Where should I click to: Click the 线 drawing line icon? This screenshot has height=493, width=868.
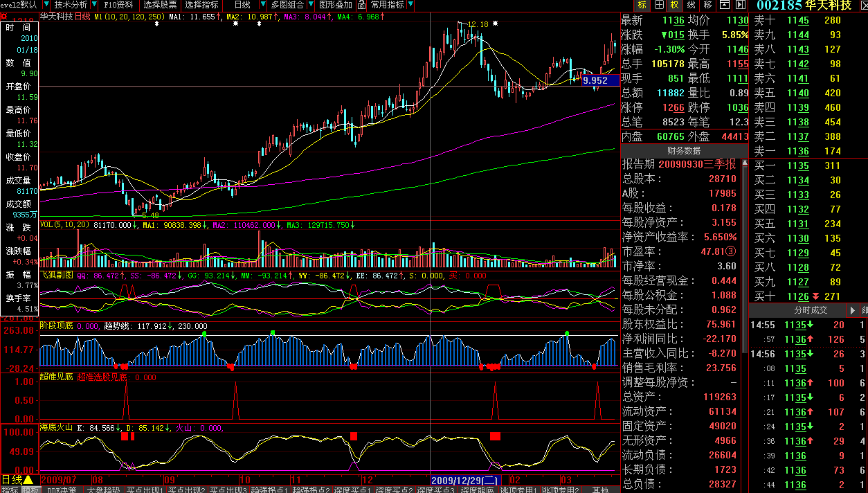tap(691, 5)
